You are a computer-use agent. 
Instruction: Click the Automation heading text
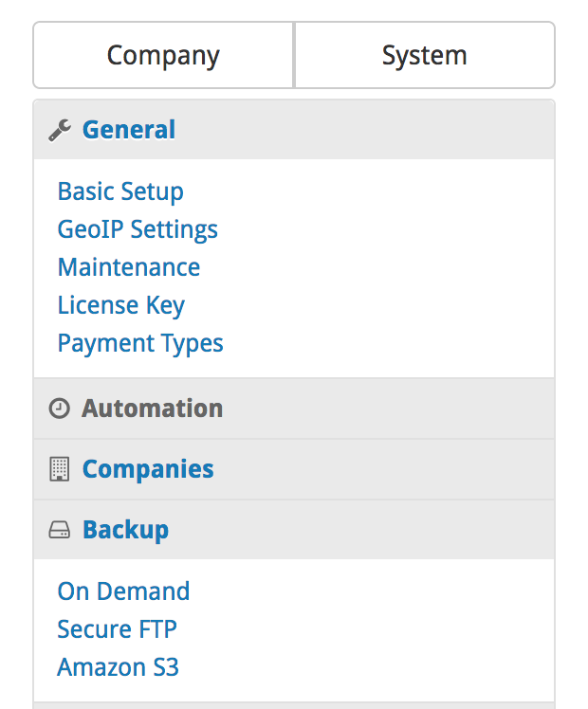tap(153, 409)
